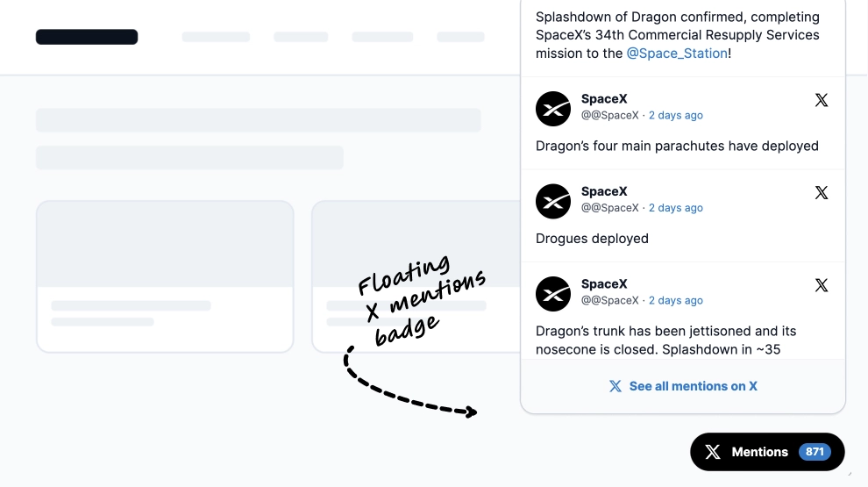Open 2 days ago timestamp on trunk tweet
868x487 pixels.
click(x=675, y=300)
